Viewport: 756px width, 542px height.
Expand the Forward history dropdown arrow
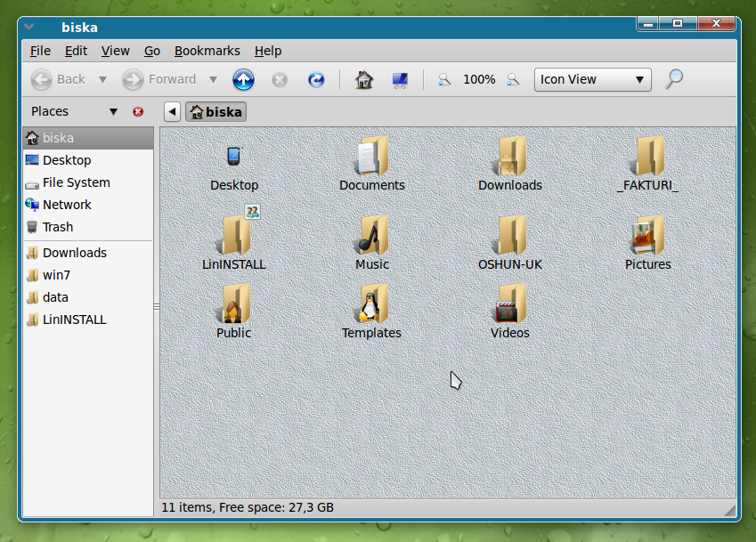coord(213,79)
